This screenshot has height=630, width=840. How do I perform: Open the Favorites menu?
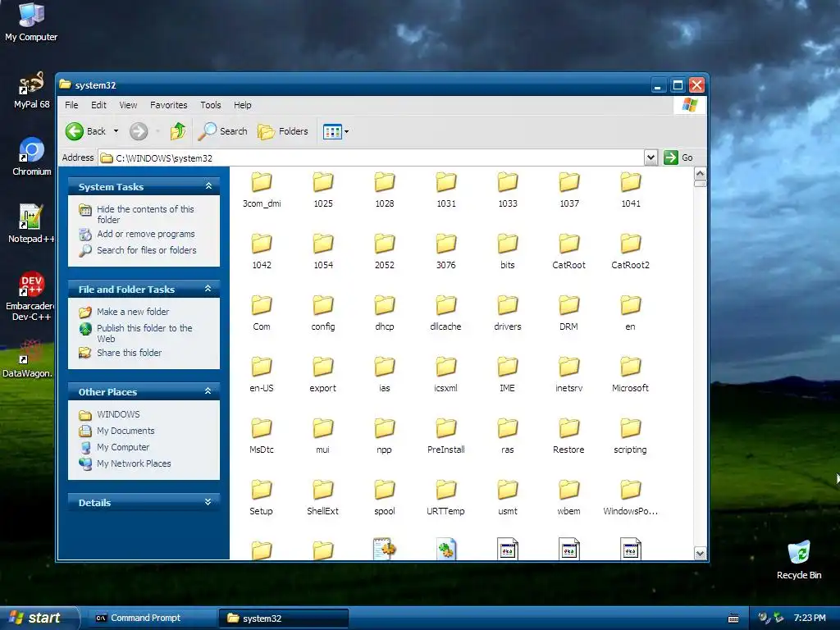169,105
